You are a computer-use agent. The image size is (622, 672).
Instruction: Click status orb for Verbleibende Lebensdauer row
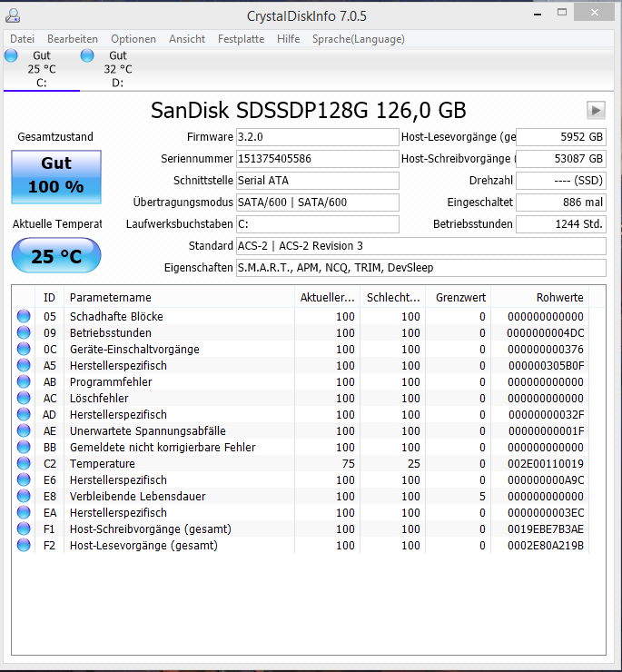(24, 496)
